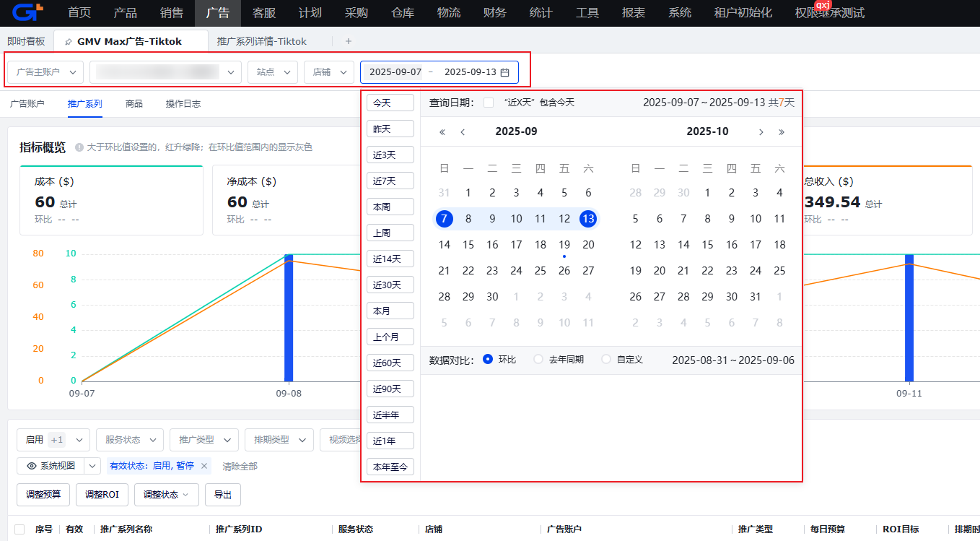Image resolution: width=980 pixels, height=541 pixels.
Task: Remove the 有效状态 filter tag
Action: click(204, 466)
